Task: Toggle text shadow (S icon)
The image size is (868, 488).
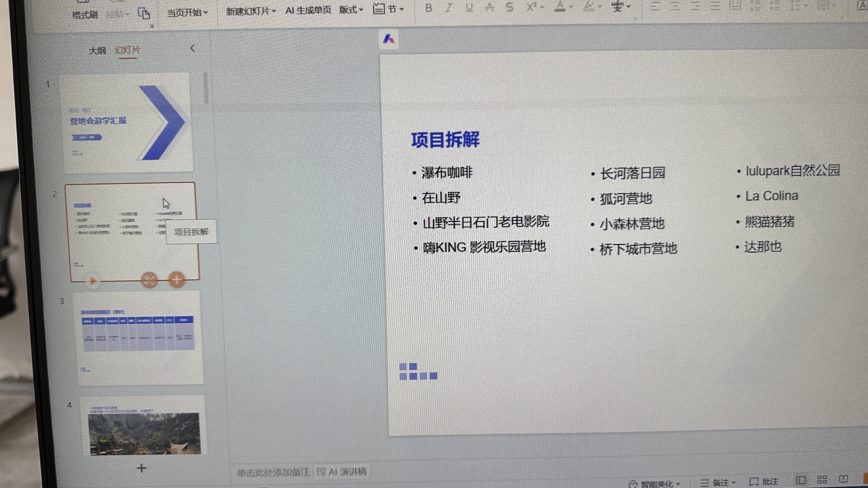Action: [x=509, y=7]
